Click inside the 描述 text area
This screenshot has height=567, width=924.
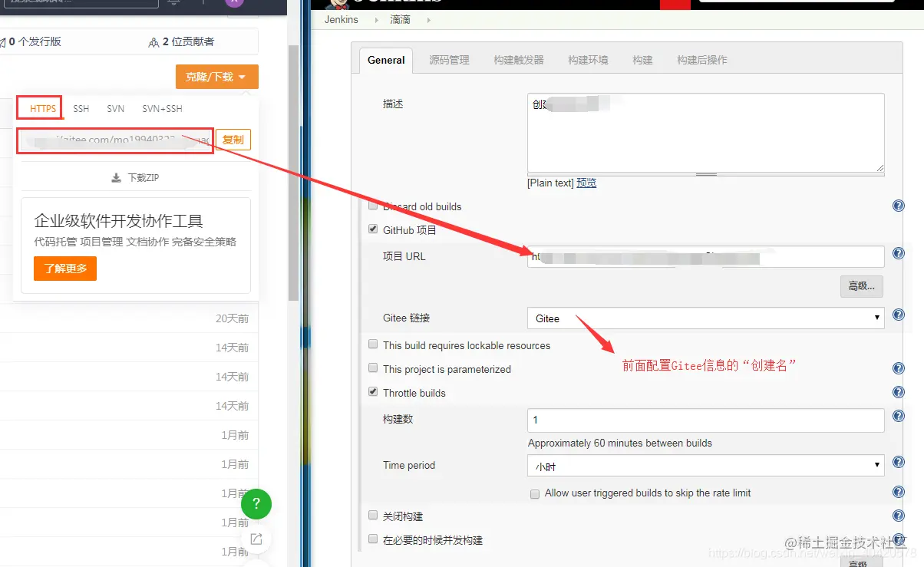[705, 132]
